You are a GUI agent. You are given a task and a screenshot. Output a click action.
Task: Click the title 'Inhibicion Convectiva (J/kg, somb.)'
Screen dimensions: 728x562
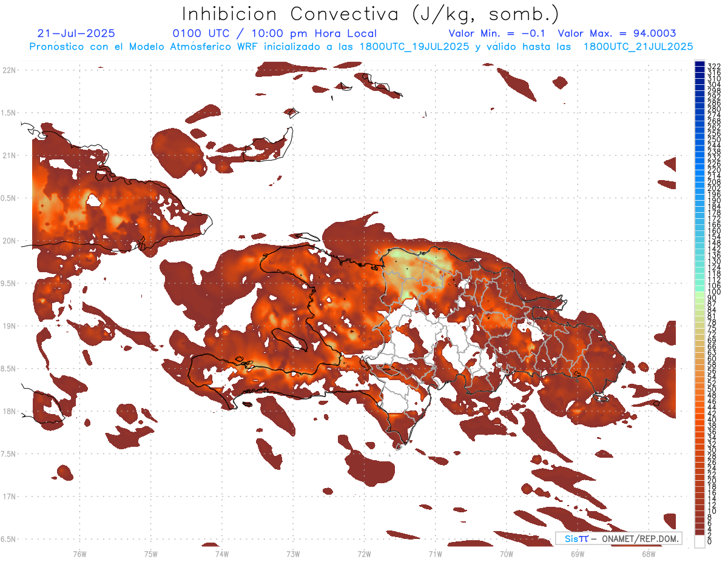click(371, 14)
